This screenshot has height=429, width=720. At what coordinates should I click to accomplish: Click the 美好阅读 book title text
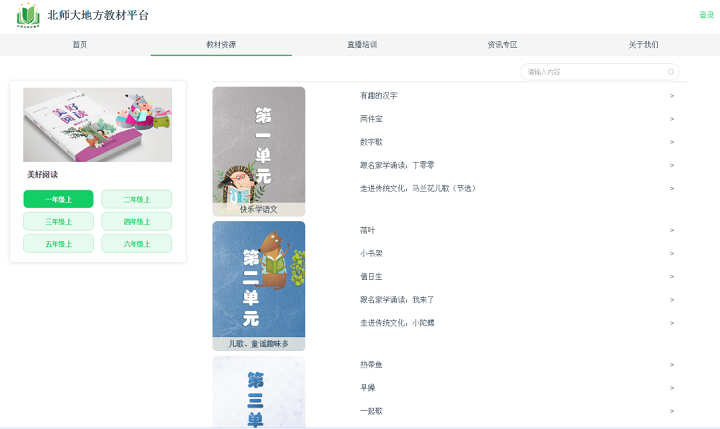(x=42, y=175)
